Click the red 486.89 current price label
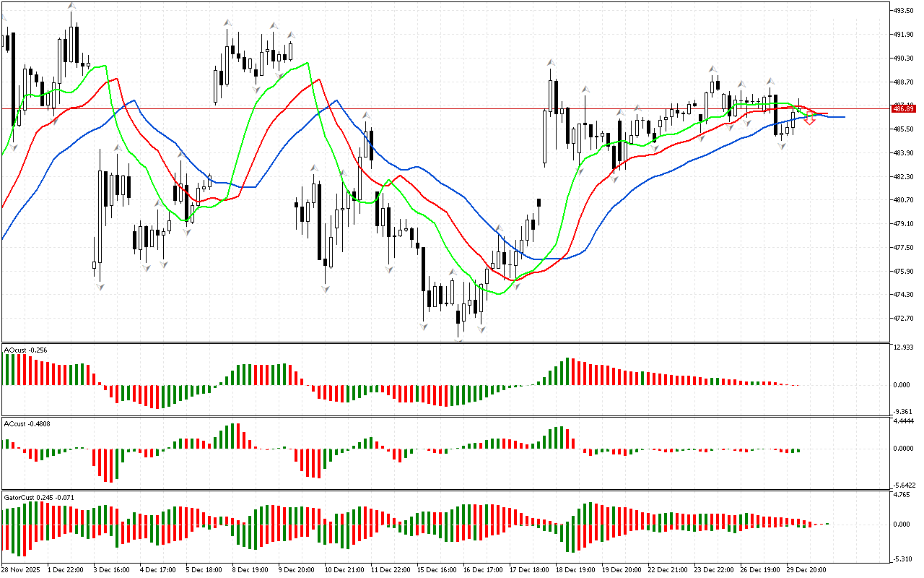 click(904, 108)
